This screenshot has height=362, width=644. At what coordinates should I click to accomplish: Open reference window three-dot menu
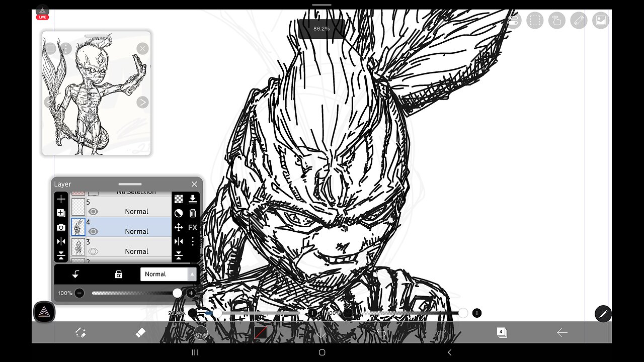(65, 49)
